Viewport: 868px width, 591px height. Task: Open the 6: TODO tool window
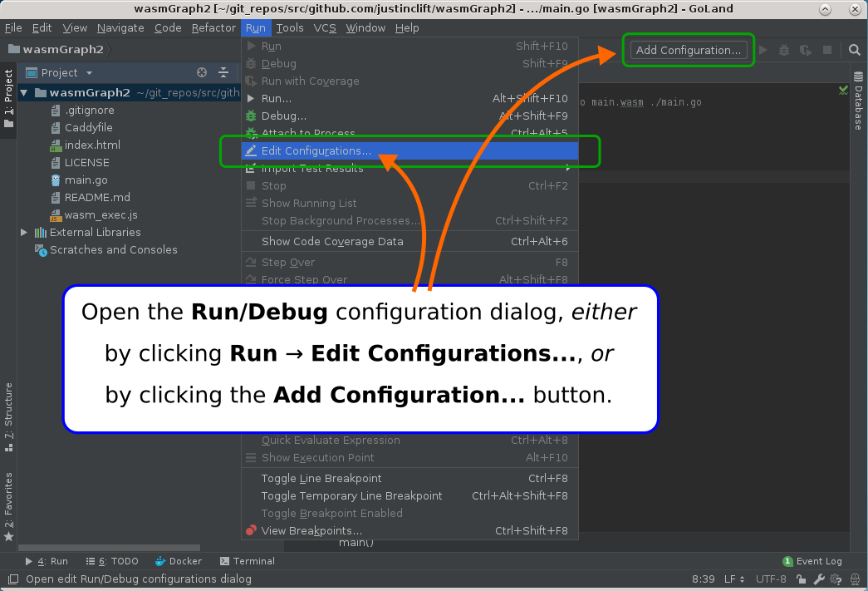pyautogui.click(x=112, y=561)
